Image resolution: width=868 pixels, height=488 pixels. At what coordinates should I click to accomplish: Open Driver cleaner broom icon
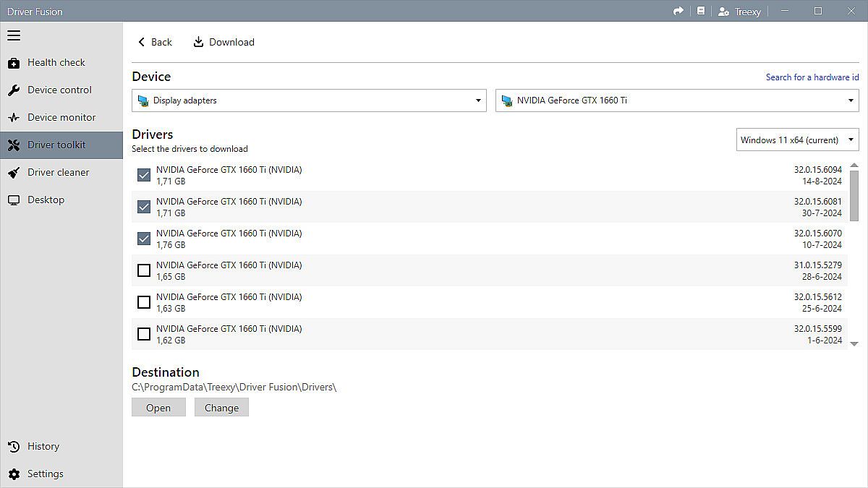tap(14, 173)
